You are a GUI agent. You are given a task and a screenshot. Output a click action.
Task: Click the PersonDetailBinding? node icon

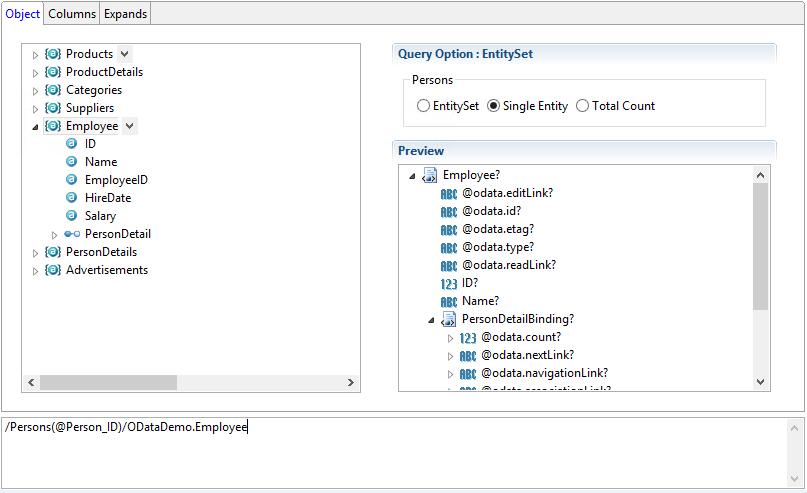448,320
